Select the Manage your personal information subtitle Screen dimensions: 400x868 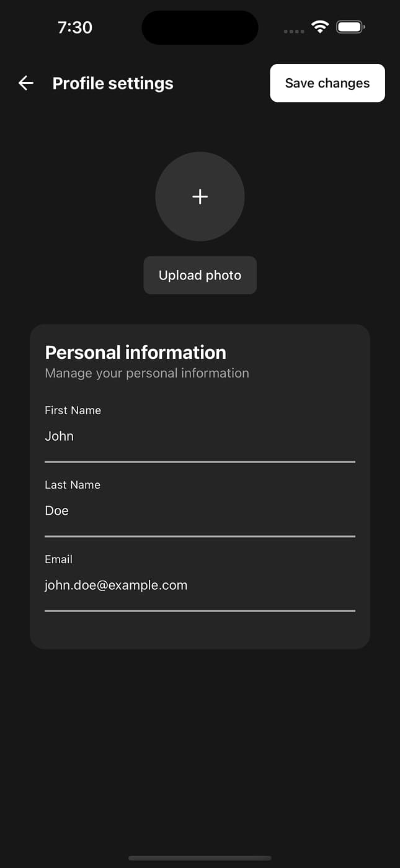point(147,373)
